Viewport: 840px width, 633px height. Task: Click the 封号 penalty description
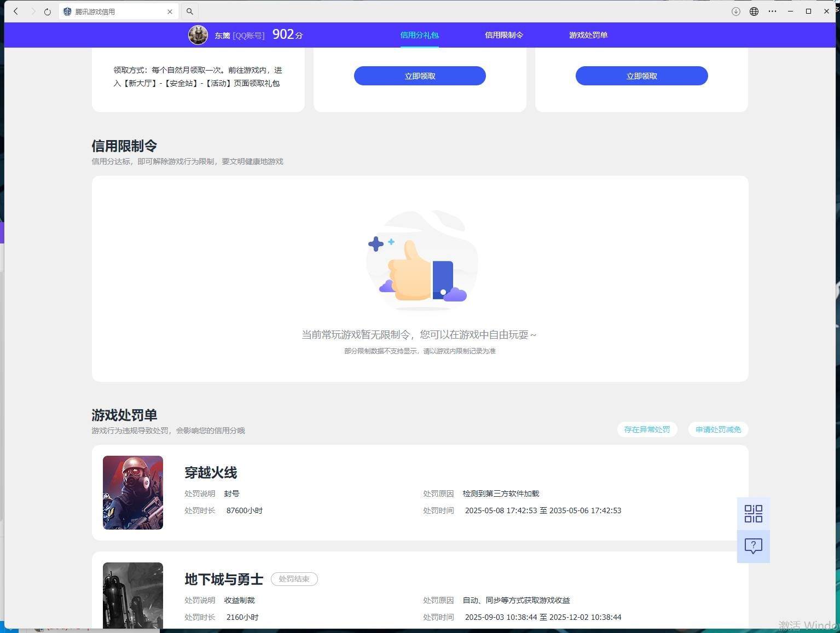click(231, 493)
